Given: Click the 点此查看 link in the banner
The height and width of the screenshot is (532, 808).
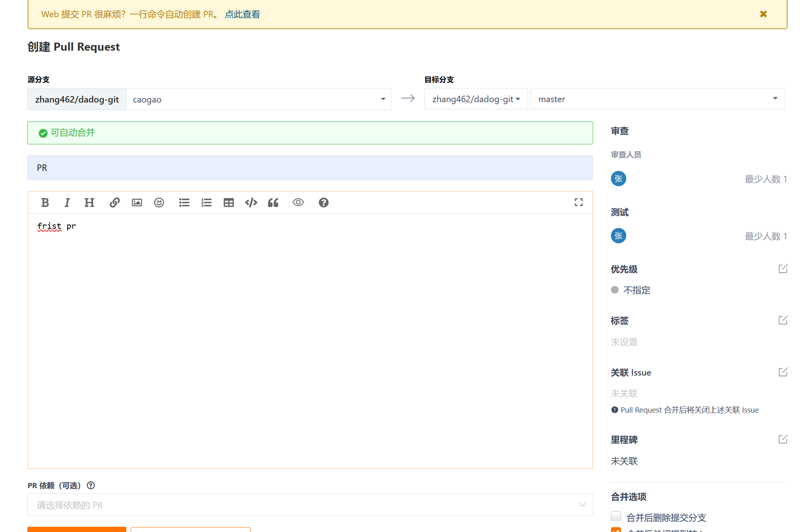Looking at the screenshot, I should 242,14.
